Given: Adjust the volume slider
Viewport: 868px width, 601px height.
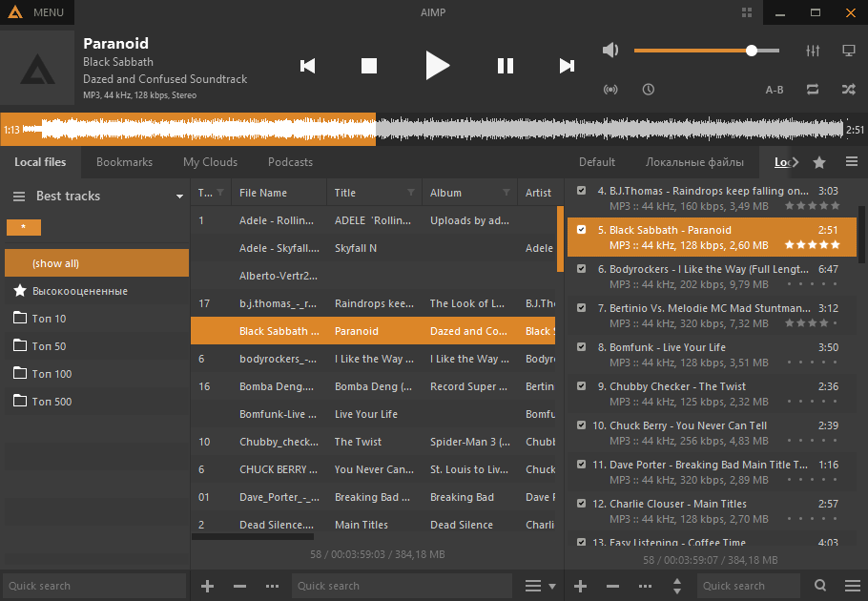Looking at the screenshot, I should (707, 51).
